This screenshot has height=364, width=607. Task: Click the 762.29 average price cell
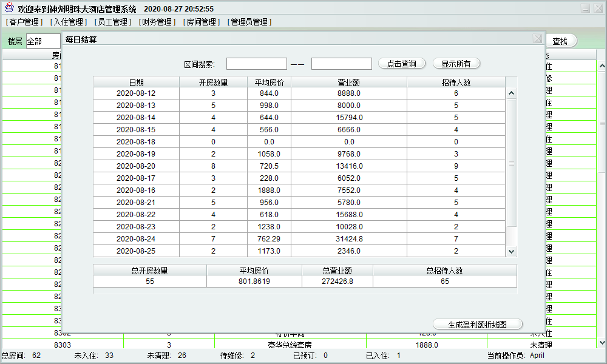(x=269, y=239)
